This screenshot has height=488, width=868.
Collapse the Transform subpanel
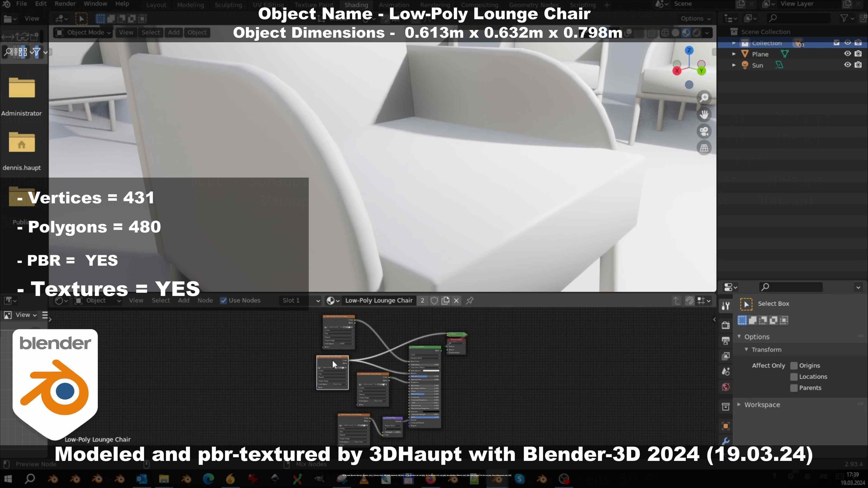[x=746, y=350]
